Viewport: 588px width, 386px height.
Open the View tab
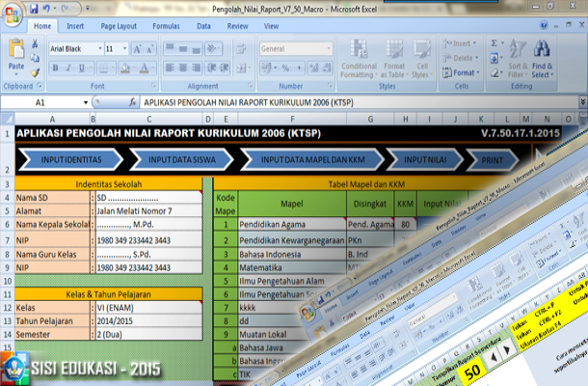tap(271, 26)
